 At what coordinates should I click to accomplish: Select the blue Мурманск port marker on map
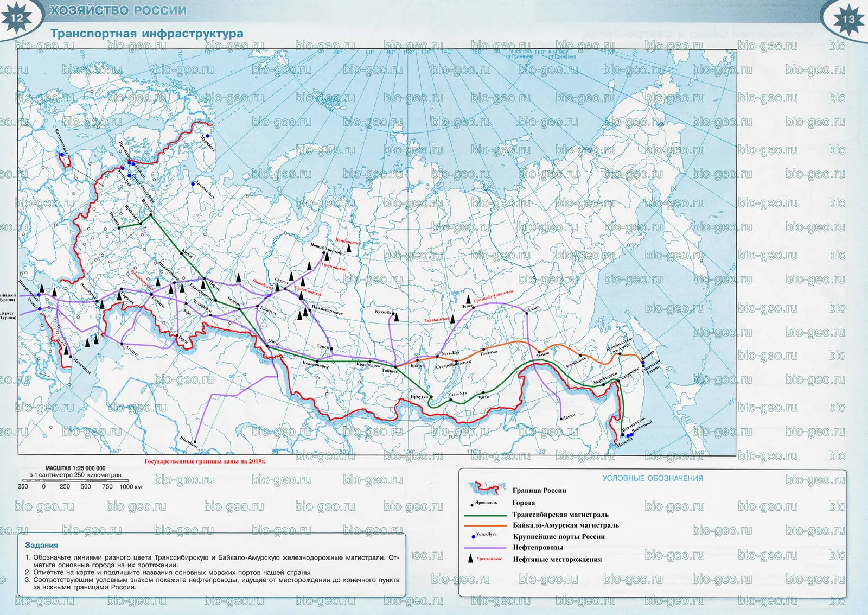208,136
